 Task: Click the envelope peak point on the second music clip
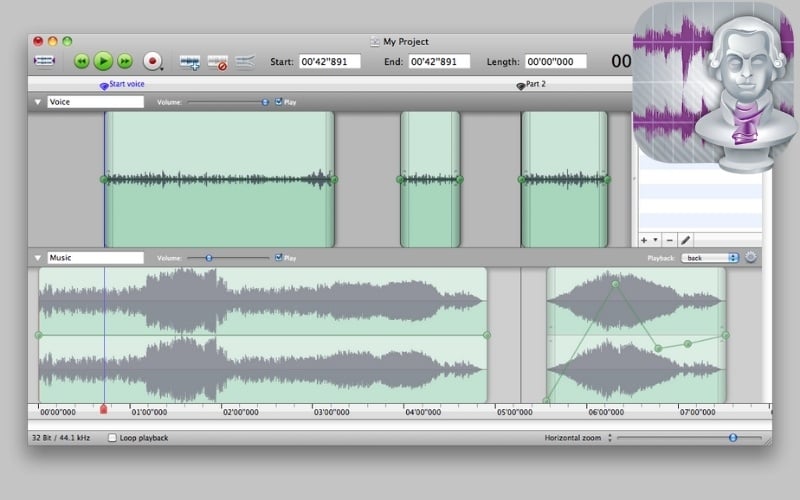tap(615, 284)
